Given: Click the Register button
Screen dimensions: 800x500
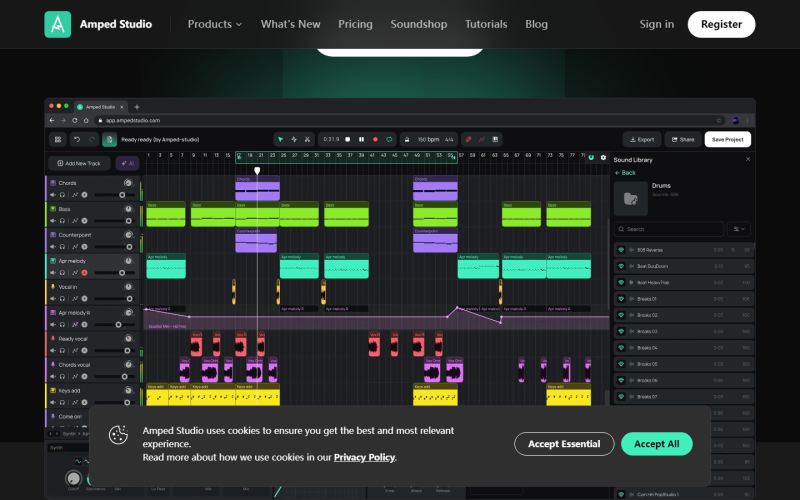Looking at the screenshot, I should pos(721,24).
